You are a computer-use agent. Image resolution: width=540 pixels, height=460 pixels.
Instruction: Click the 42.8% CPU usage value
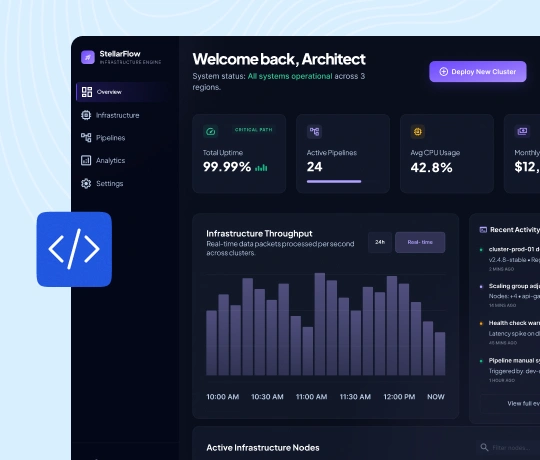pos(431,168)
